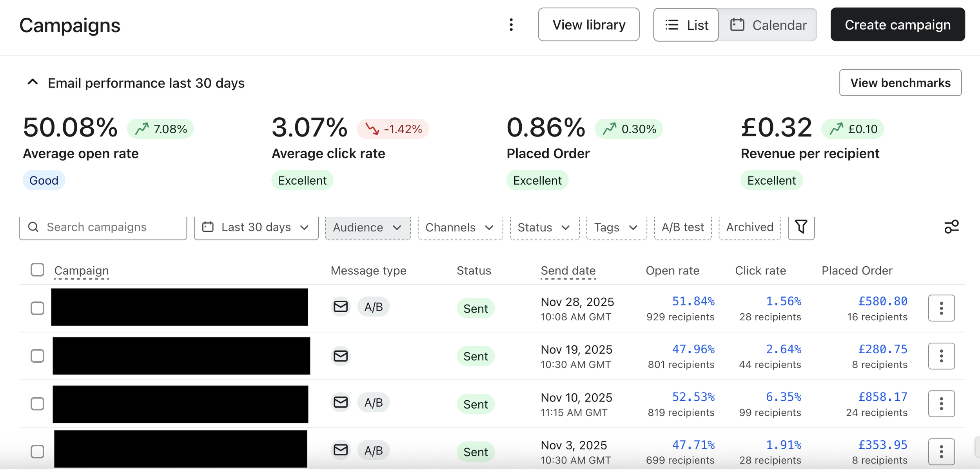This screenshot has height=469, width=980.
Task: Click the funnel filter icon button
Action: [x=801, y=227]
